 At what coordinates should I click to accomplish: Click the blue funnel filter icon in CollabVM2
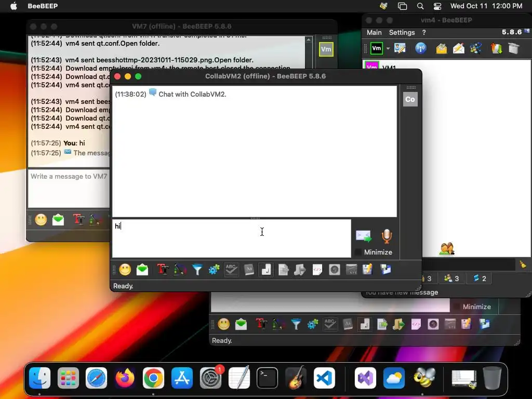coord(197,270)
